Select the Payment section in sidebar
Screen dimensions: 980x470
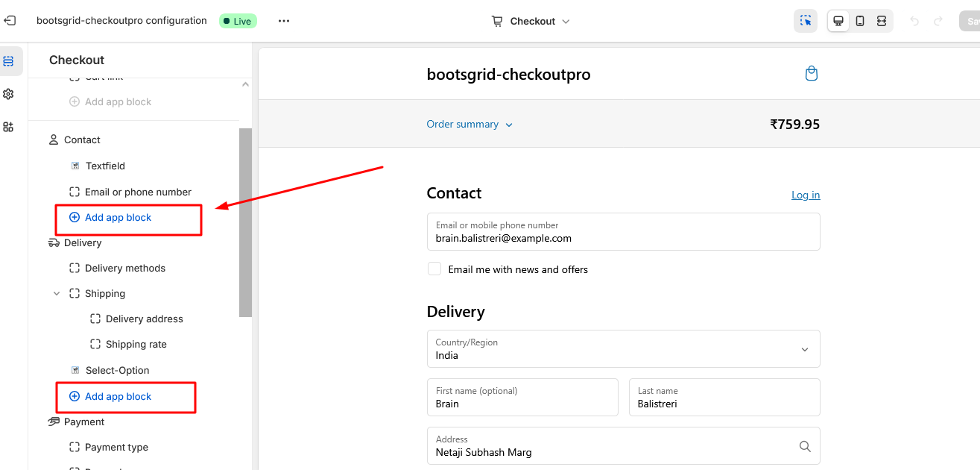[x=84, y=422]
